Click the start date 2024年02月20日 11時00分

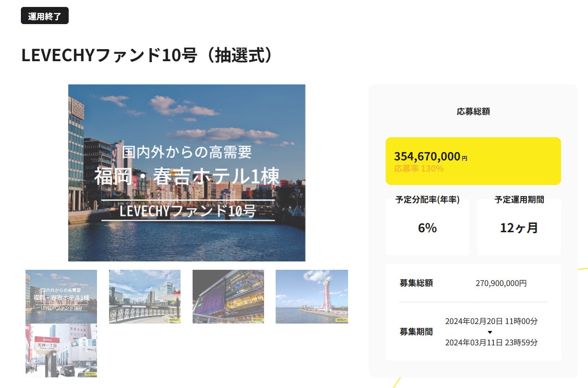point(491,321)
